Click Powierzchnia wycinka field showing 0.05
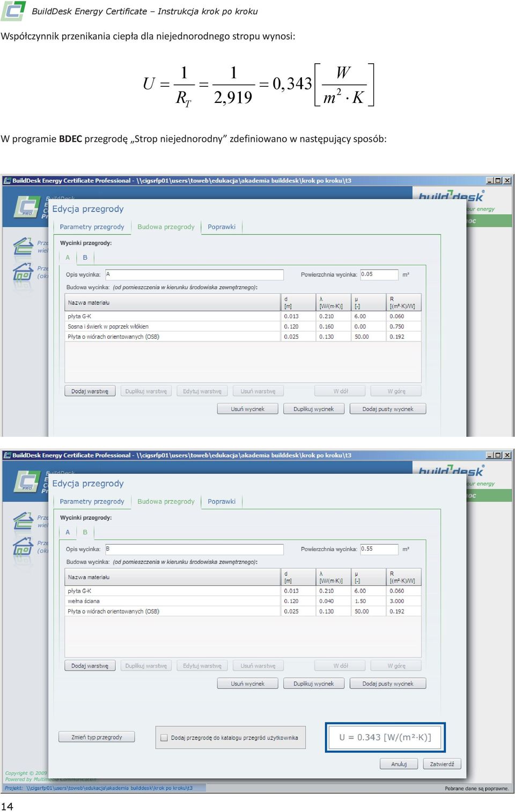 tap(380, 274)
